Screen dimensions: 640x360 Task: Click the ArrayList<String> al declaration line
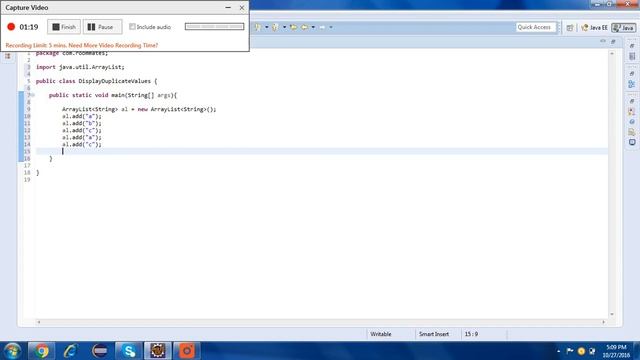click(x=139, y=109)
